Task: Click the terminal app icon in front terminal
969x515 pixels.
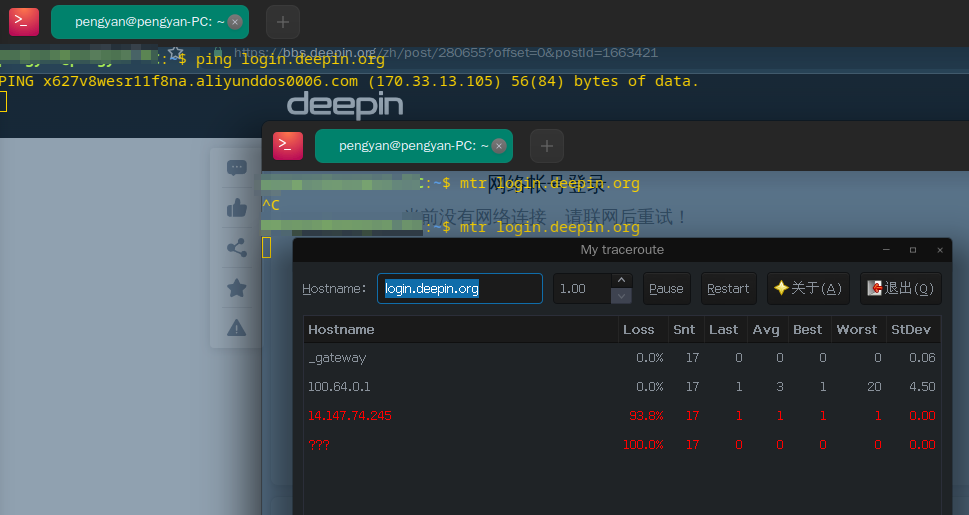Action: [288, 146]
